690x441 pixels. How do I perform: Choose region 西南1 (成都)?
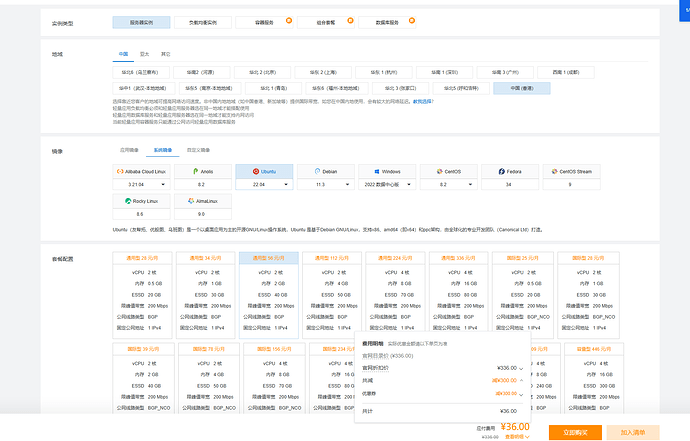566,72
